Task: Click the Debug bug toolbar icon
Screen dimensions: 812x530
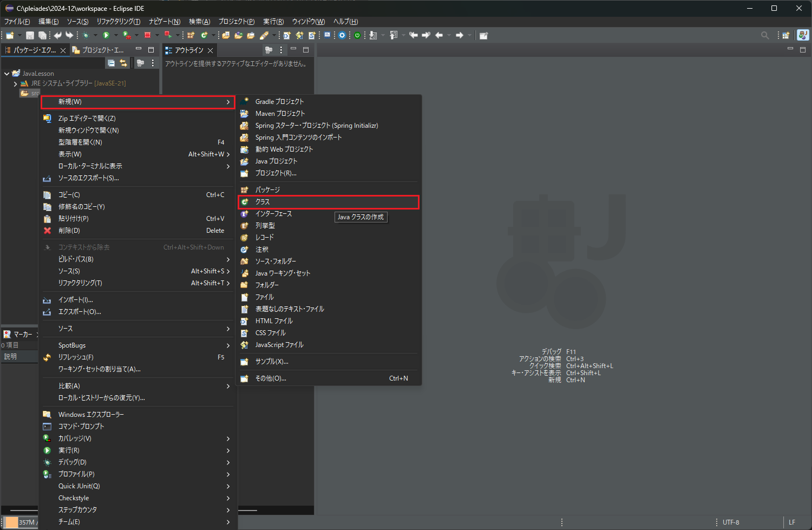Action: (86, 35)
